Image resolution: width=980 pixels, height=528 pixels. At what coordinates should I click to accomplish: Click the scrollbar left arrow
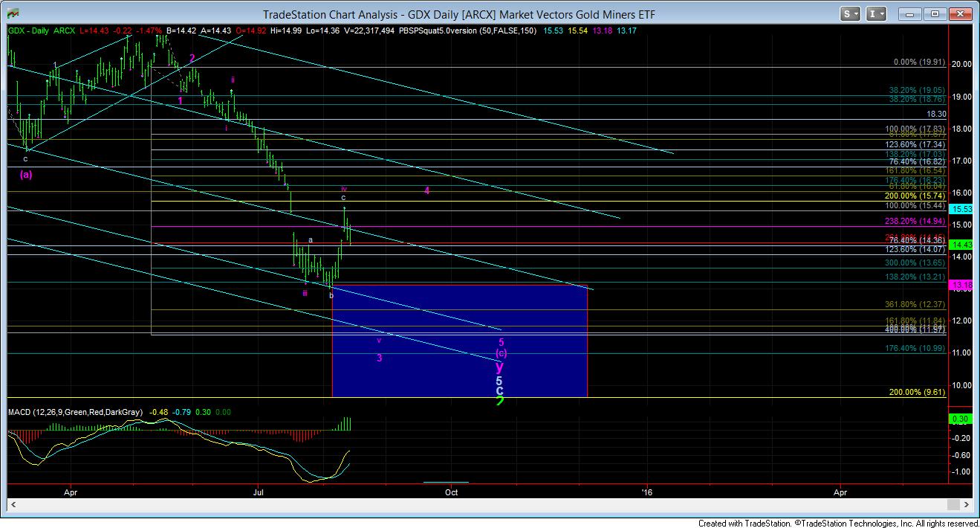pyautogui.click(x=12, y=505)
